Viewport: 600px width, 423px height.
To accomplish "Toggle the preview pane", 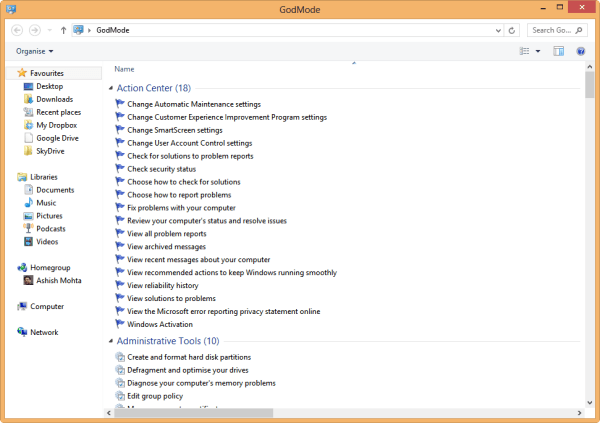I will [x=558, y=51].
